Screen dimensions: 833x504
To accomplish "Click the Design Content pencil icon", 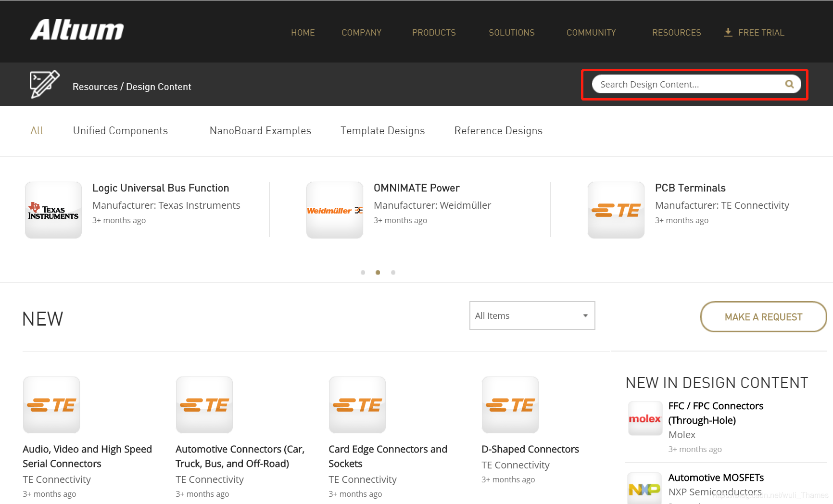I will tap(44, 84).
